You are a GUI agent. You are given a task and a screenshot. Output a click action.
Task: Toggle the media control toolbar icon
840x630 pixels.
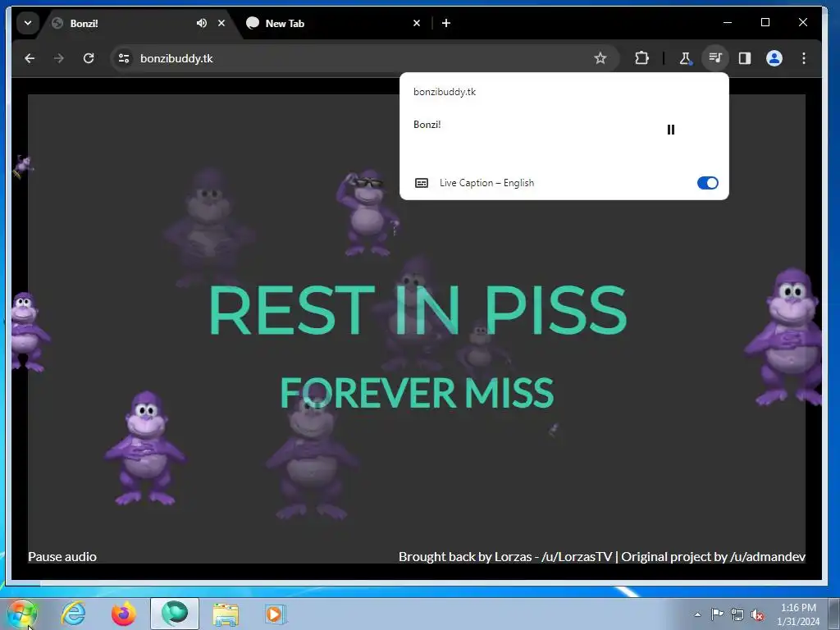[x=715, y=58]
